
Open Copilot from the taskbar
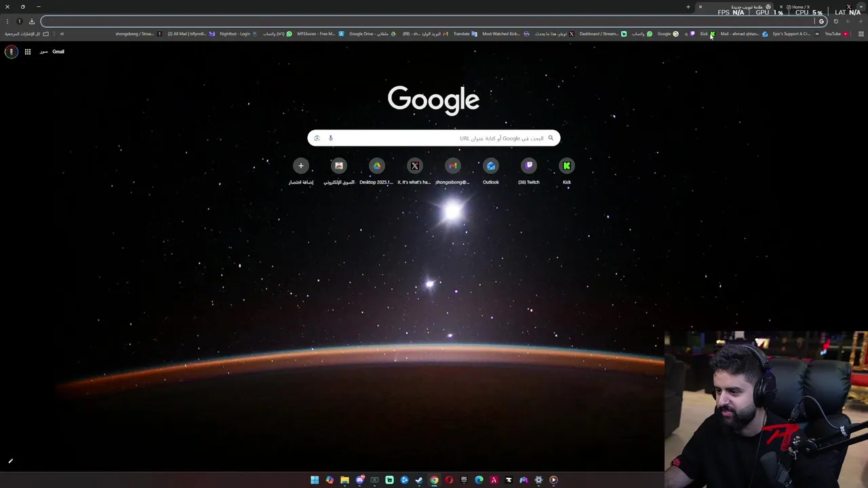coord(330,480)
